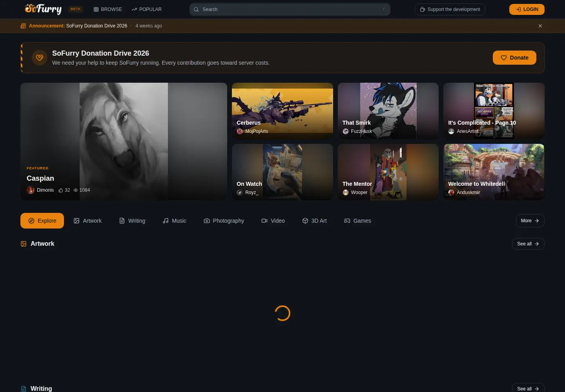Open the SoFurry Donation Drive 2026 announcement link

(x=97, y=26)
